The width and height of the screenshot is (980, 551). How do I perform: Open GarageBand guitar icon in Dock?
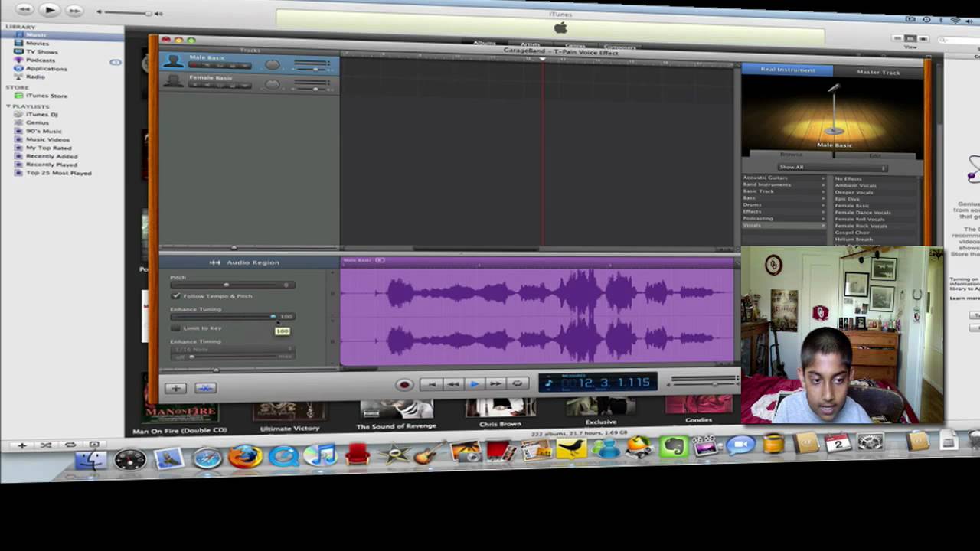pyautogui.click(x=431, y=453)
